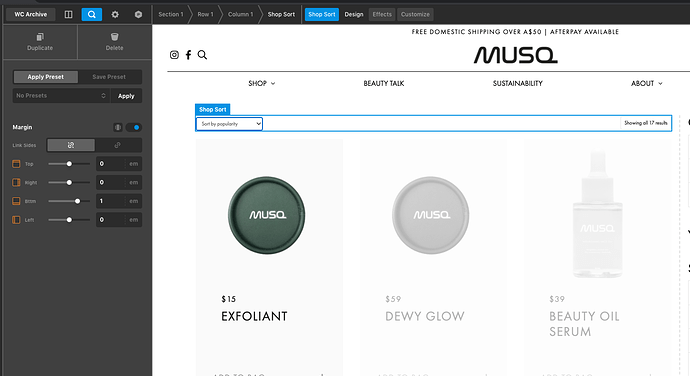Click the Top margin side icon
Viewport: 690px width, 376px height.
tap(16, 164)
